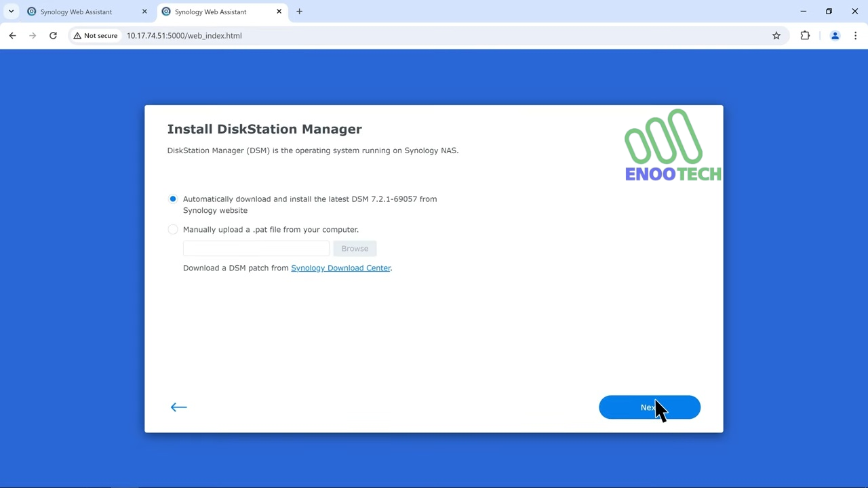Click the browser forward navigation arrow
The width and height of the screenshot is (868, 488).
pyautogui.click(x=33, y=35)
